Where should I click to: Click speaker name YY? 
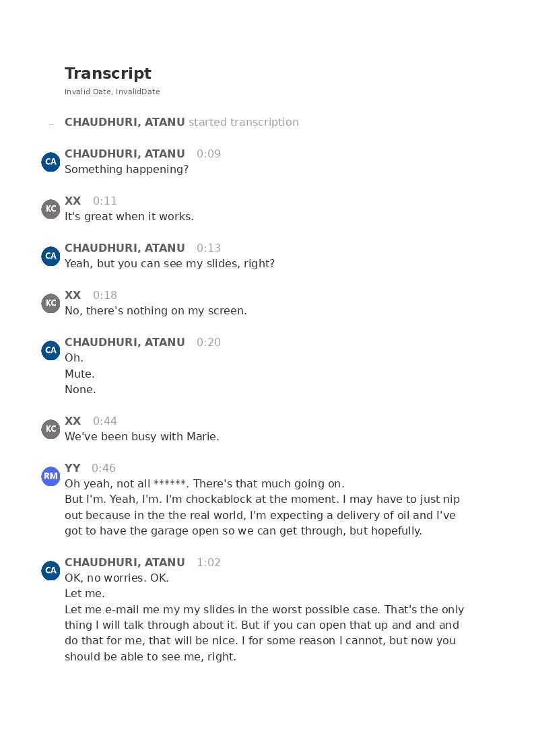tap(72, 468)
